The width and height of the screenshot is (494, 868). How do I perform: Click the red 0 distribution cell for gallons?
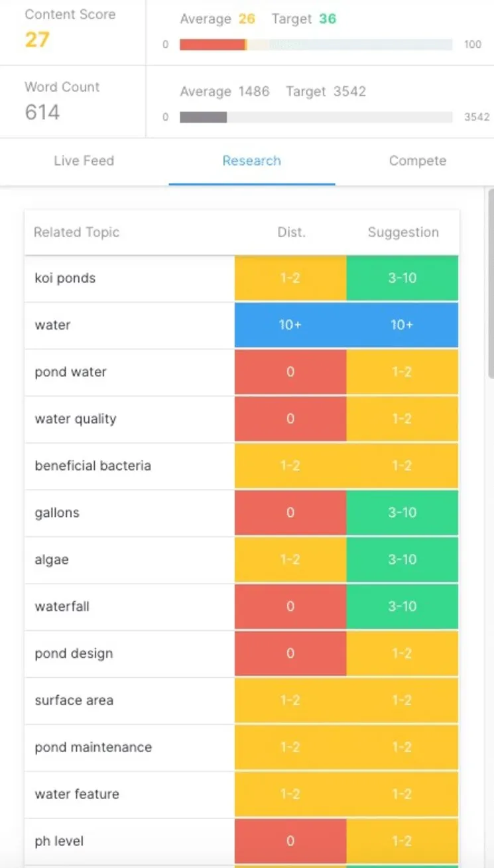(x=290, y=513)
